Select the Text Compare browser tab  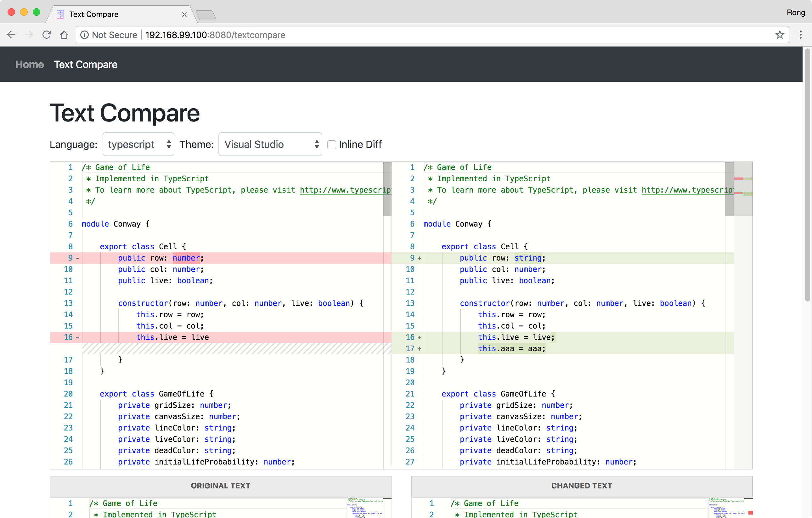(121, 14)
